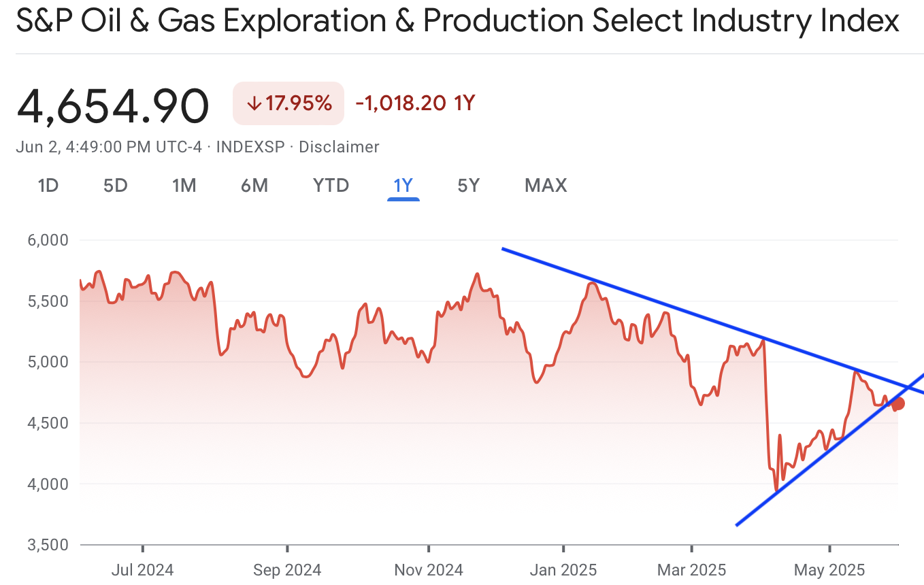Switch to the 1D time range
This screenshot has height=585, width=924.
[48, 185]
